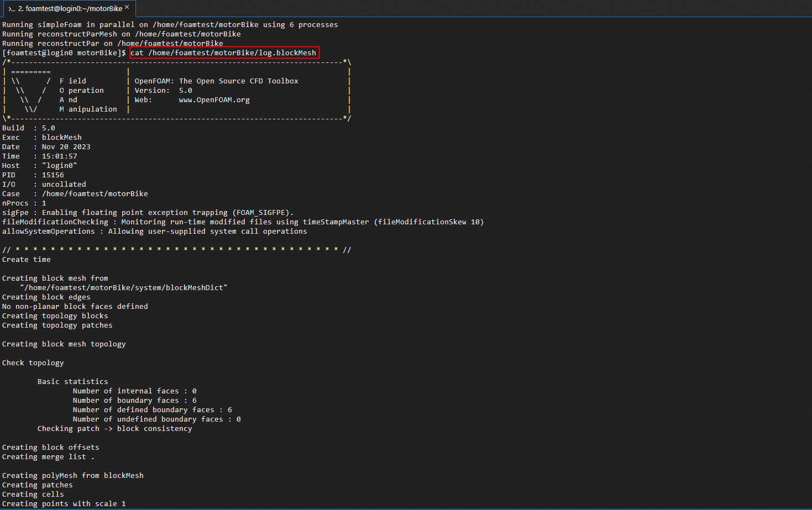Click the 'Creating merge list .' line

[49, 457]
